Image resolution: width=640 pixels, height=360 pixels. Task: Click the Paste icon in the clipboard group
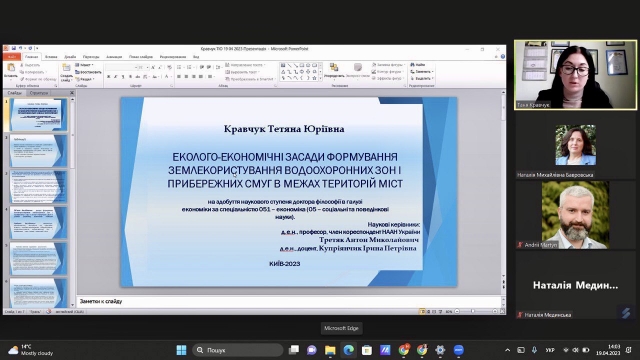coord(11,67)
